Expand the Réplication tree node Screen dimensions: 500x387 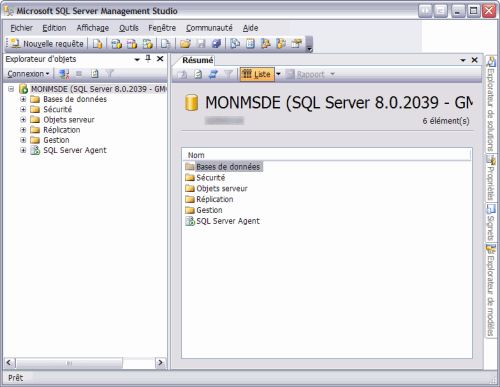click(23, 130)
